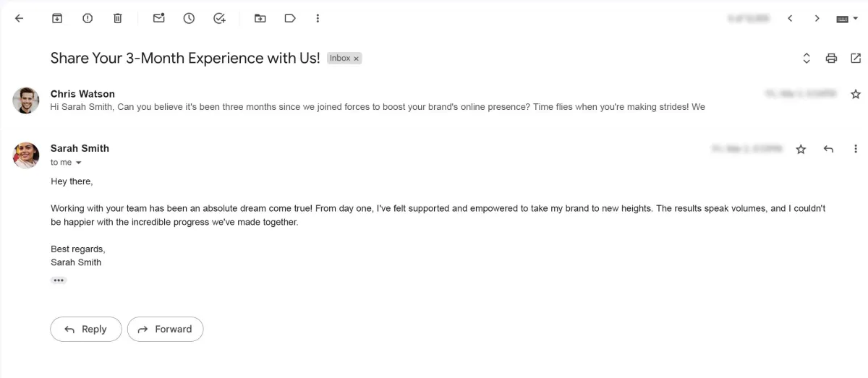Go back to the inbox list

[x=19, y=19]
